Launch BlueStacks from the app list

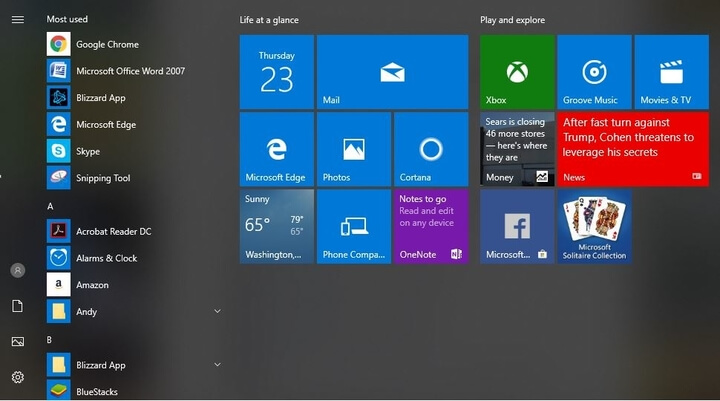(x=133, y=391)
